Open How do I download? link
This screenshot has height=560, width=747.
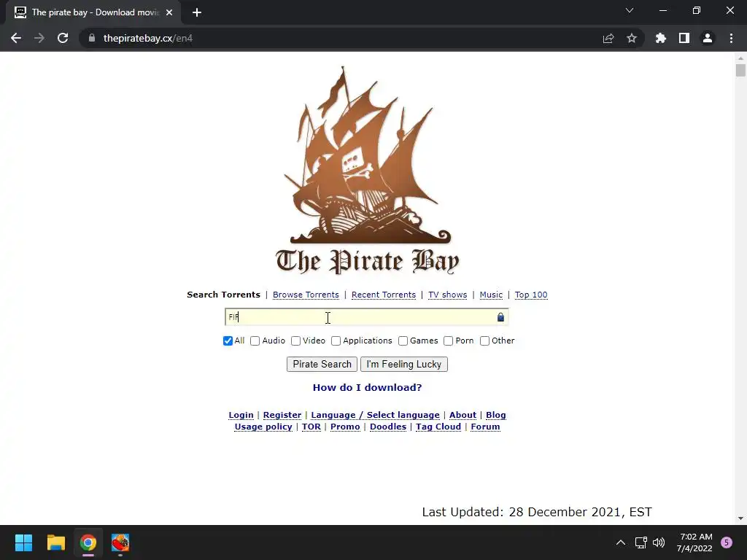click(x=368, y=388)
